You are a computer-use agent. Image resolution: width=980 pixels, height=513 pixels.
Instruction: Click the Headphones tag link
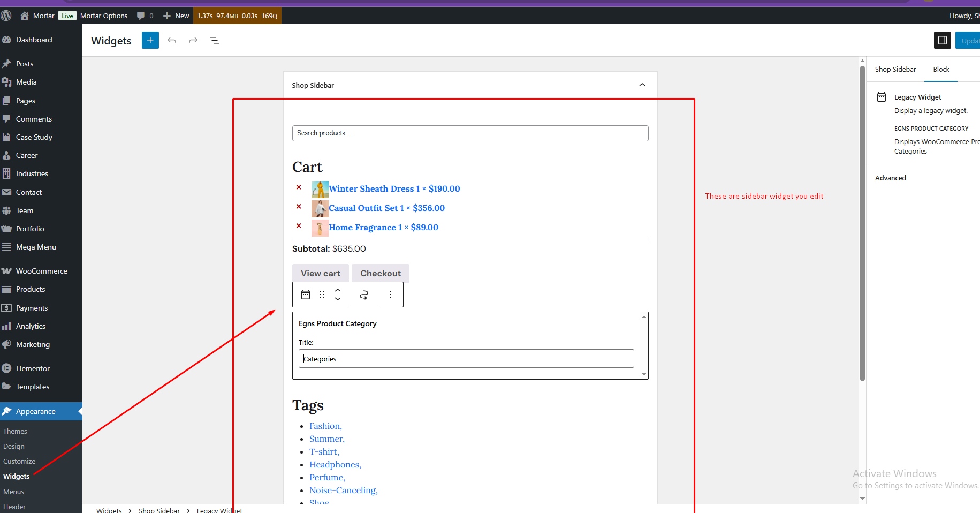click(x=335, y=465)
